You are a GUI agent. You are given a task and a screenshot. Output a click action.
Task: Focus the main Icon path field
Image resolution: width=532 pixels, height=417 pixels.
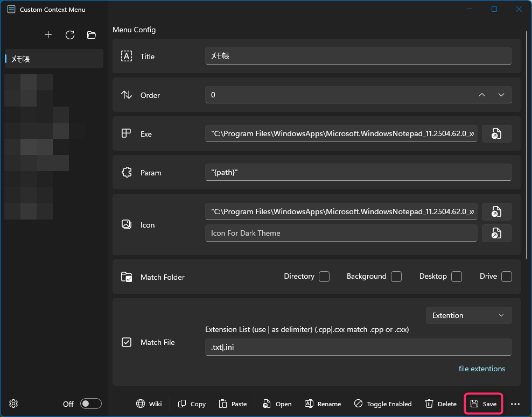[341, 211]
